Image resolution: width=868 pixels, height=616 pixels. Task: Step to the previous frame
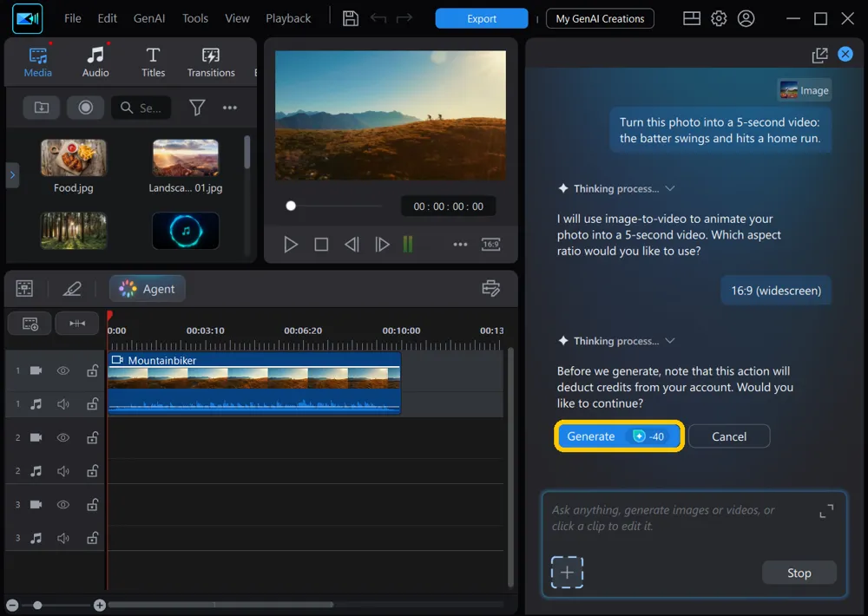[x=352, y=244]
